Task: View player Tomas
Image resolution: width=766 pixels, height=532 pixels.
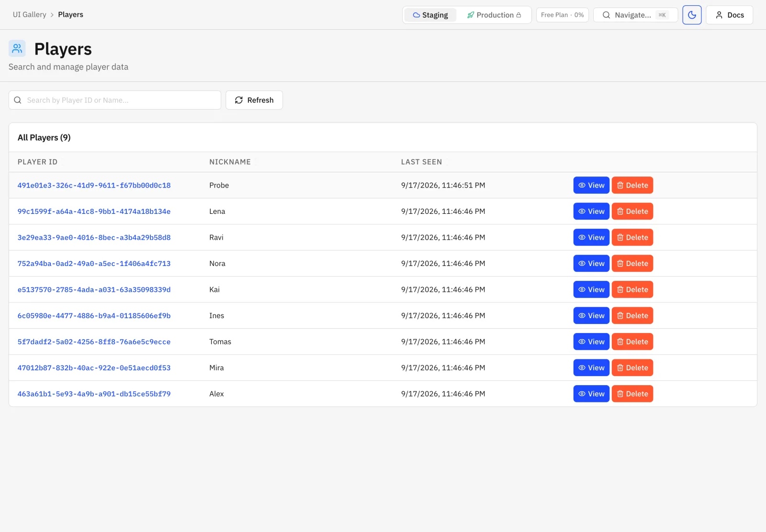Action: (591, 342)
